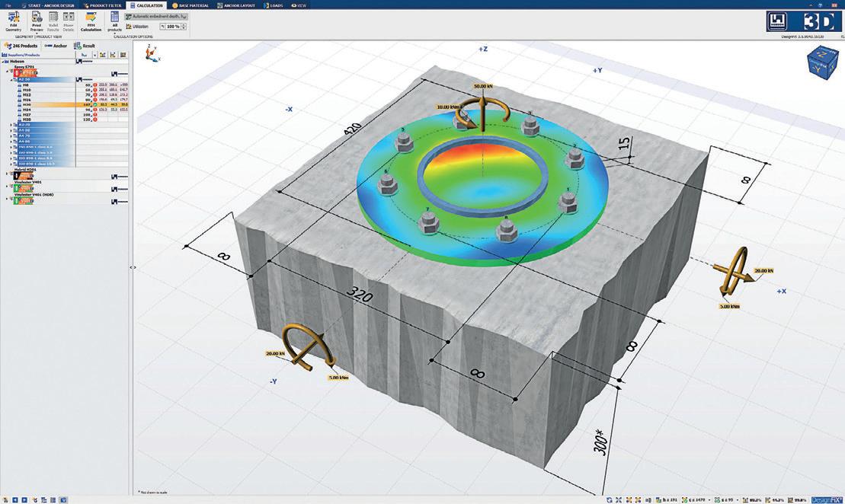This screenshot has width=845, height=504.
Task: Open the 246 Products panel tab
Action: coord(21,46)
